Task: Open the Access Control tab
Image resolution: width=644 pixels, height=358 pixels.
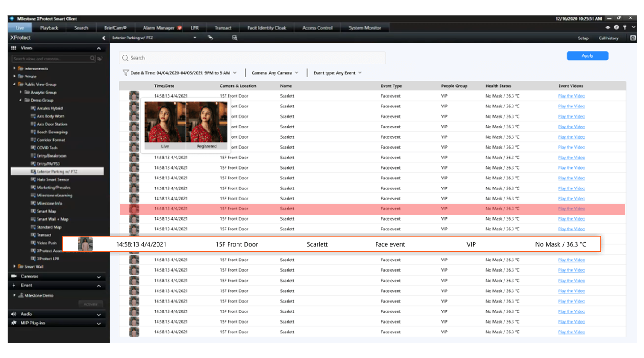Action: pyautogui.click(x=318, y=28)
